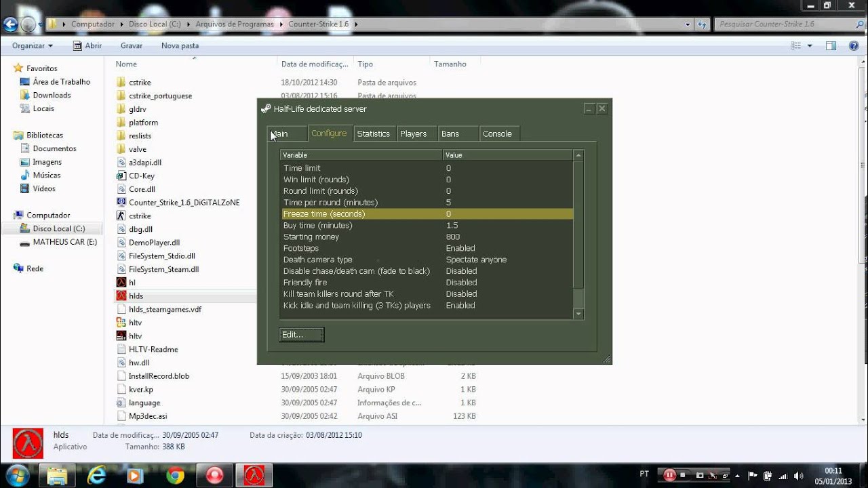Viewport: 868px width, 488px height.
Task: Expand Computador breadcrumb arrow in address bar
Action: coord(122,24)
